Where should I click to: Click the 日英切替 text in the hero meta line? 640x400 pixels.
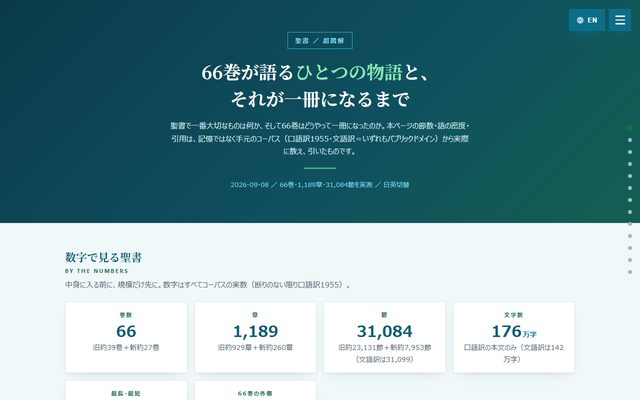[x=396, y=184]
